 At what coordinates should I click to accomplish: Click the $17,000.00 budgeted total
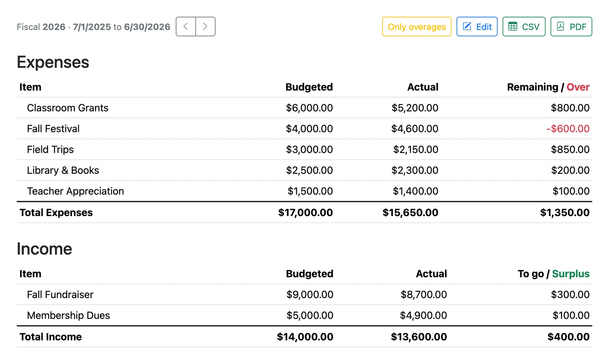pos(306,213)
